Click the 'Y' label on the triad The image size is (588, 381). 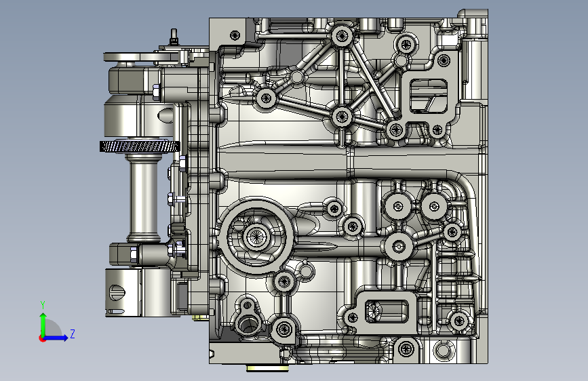point(43,305)
